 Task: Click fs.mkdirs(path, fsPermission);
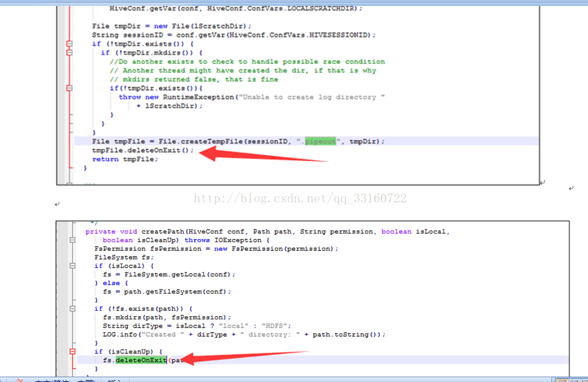point(167,317)
